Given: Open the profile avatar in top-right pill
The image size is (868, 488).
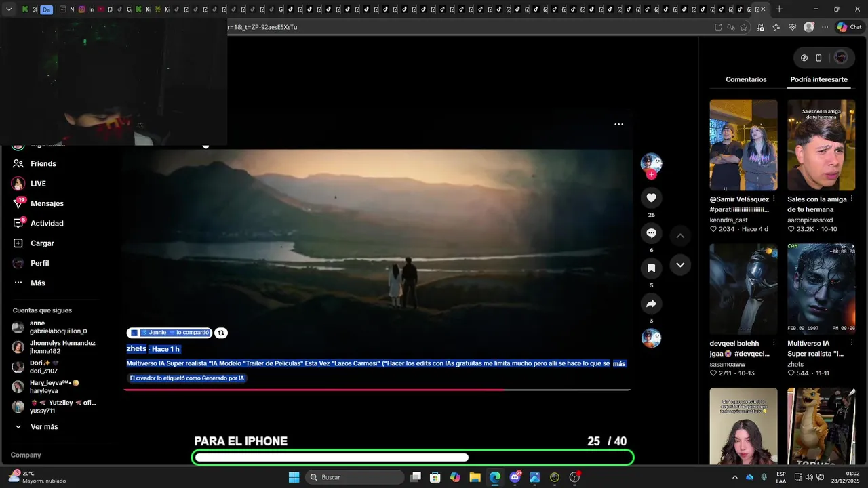Looking at the screenshot, I should point(841,58).
